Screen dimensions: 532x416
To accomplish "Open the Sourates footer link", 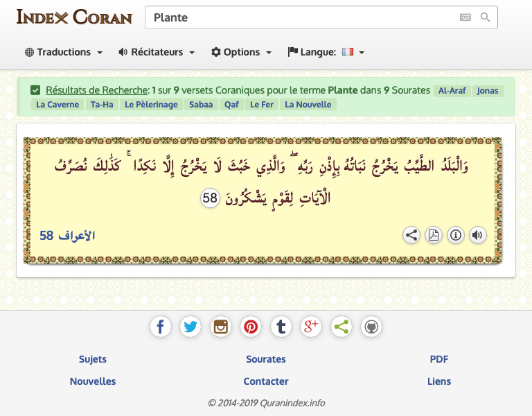I will 266,359.
